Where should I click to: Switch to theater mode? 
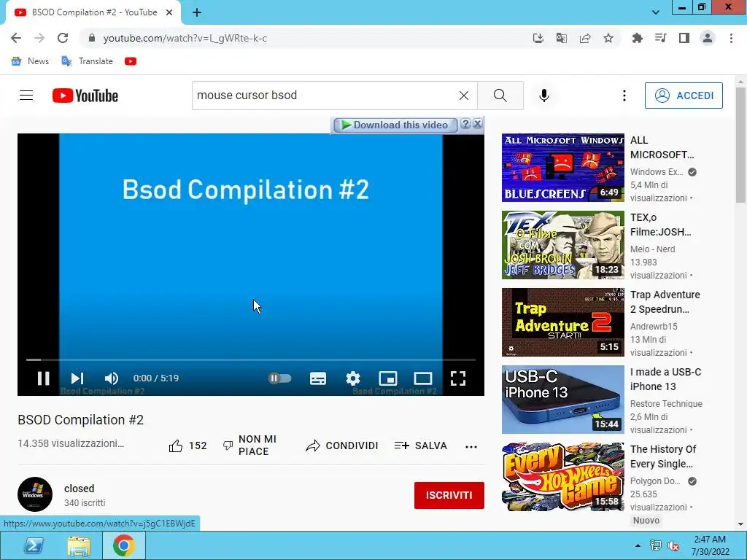422,378
